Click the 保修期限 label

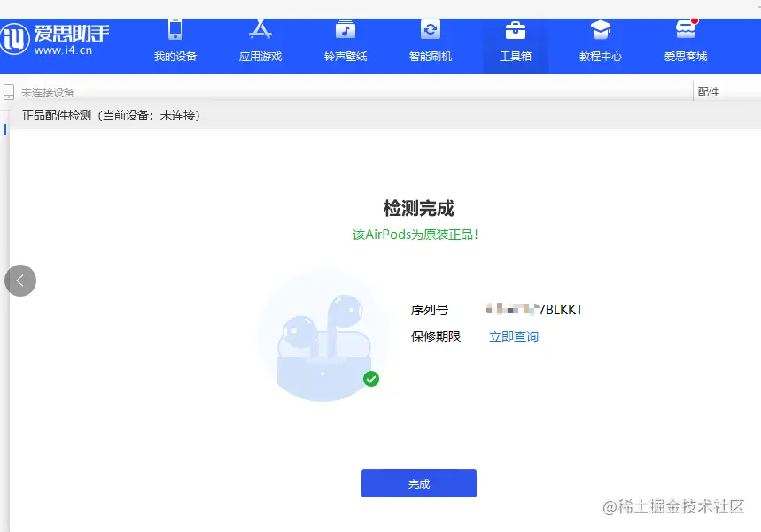tap(436, 336)
